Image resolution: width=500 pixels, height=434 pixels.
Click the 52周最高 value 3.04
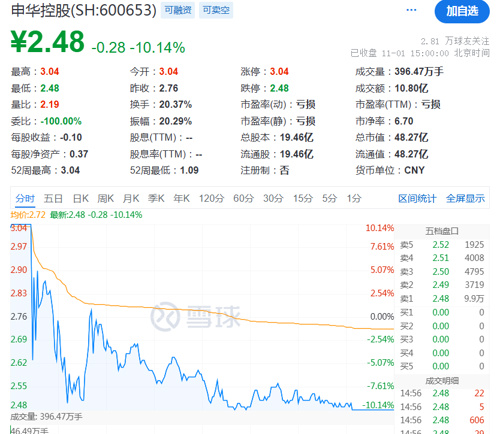coord(70,171)
